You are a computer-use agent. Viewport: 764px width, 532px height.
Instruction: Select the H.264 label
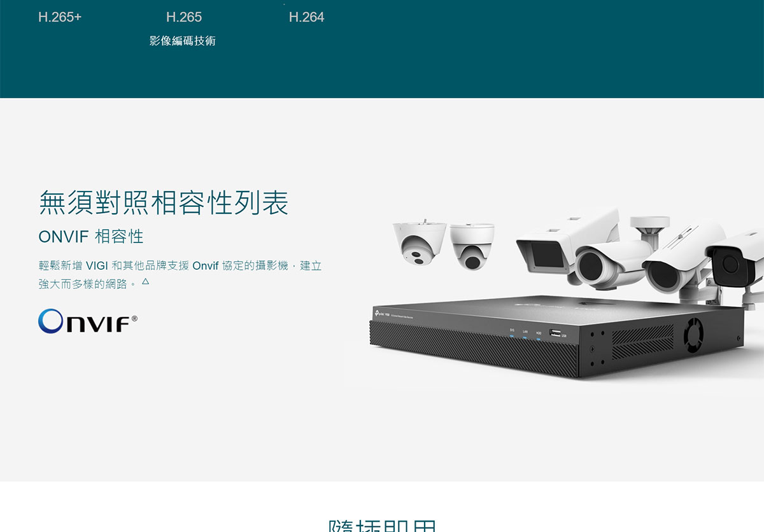[x=306, y=17]
